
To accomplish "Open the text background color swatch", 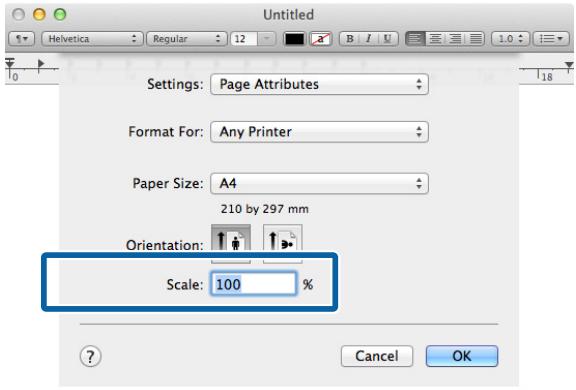I will click(321, 39).
